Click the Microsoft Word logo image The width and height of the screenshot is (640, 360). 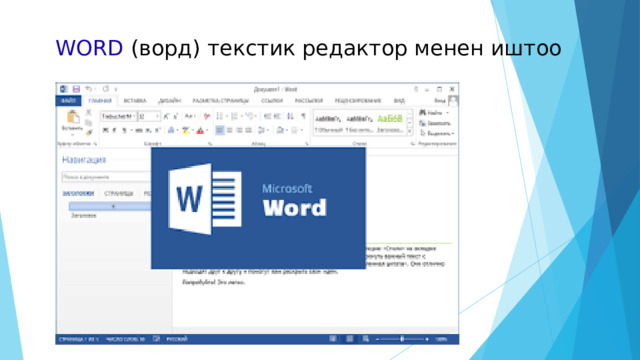tap(258, 208)
